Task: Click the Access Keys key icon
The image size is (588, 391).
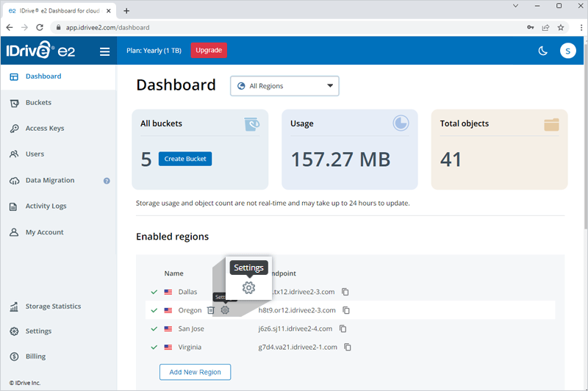Action: 14,129
